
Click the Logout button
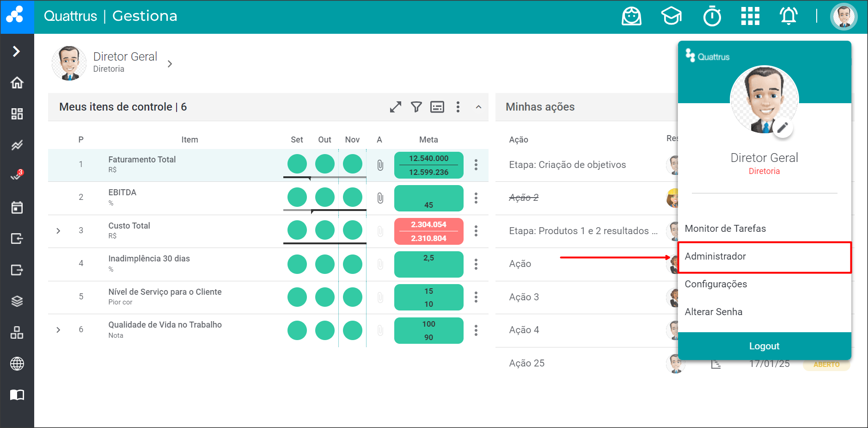[764, 346]
